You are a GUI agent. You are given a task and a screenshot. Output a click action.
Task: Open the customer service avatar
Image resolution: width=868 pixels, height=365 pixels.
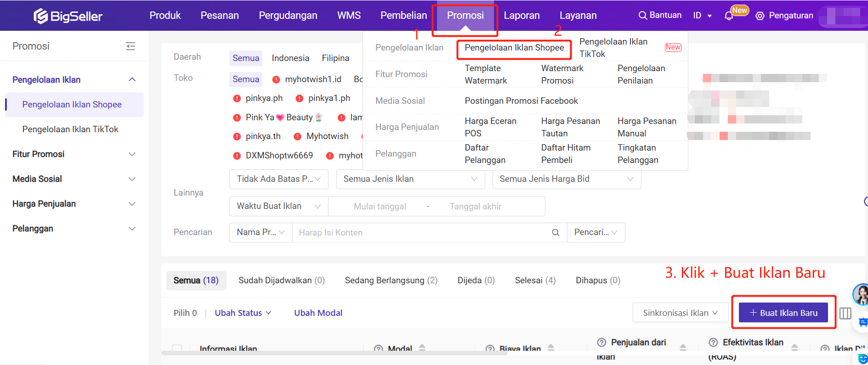861,294
